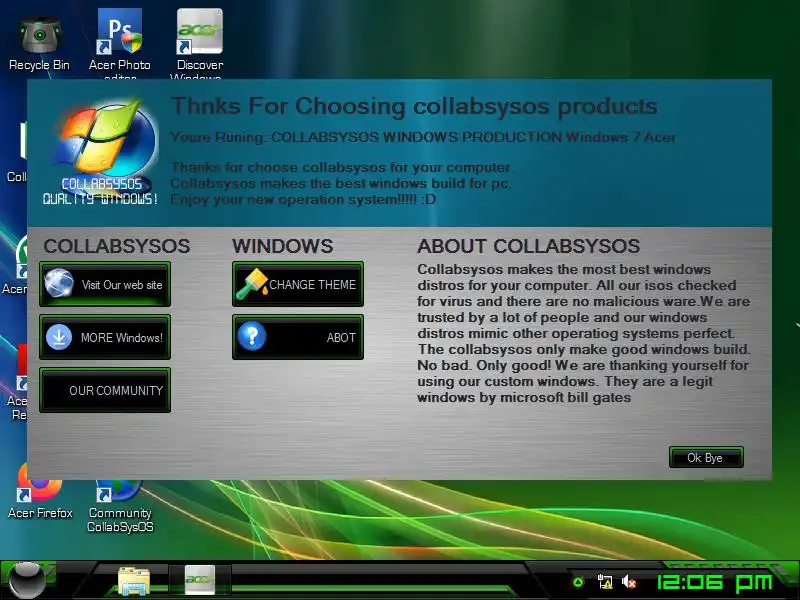The height and width of the screenshot is (600, 800).
Task: Click the 12:06 pm taskbar clock
Action: (714, 583)
